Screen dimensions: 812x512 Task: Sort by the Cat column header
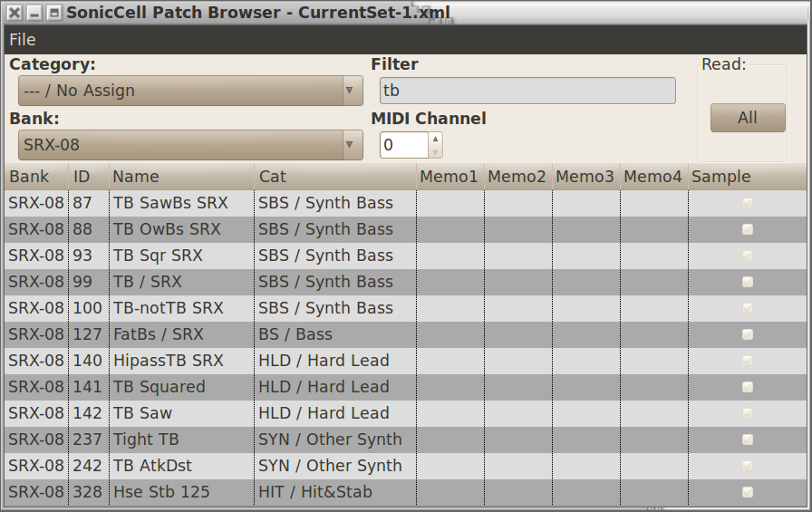click(335, 177)
